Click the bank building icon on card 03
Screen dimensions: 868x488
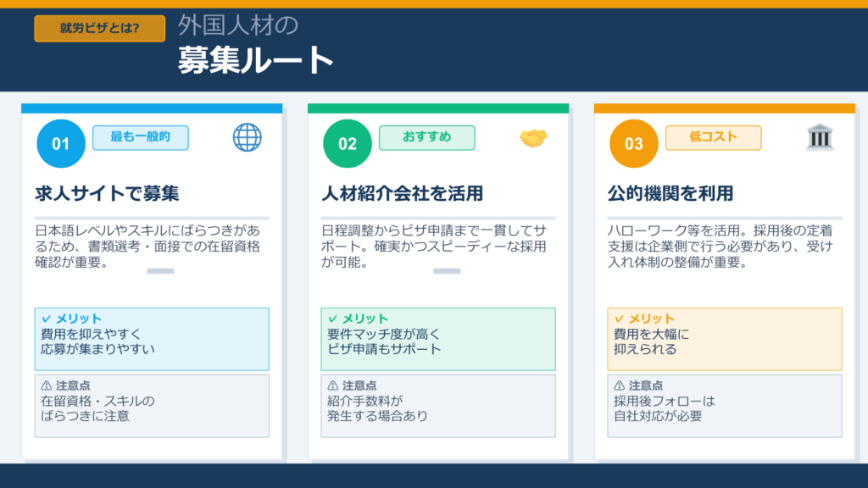[x=820, y=137]
